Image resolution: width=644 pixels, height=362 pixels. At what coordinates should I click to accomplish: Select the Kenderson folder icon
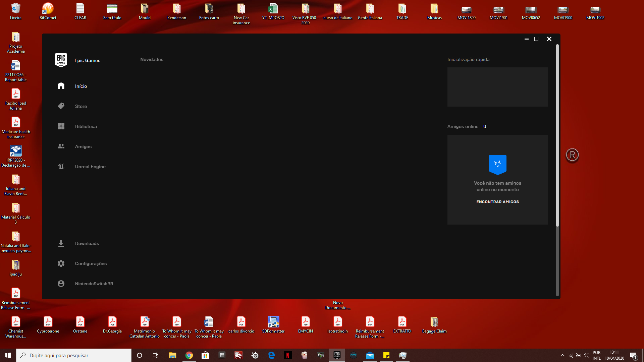[x=177, y=11]
